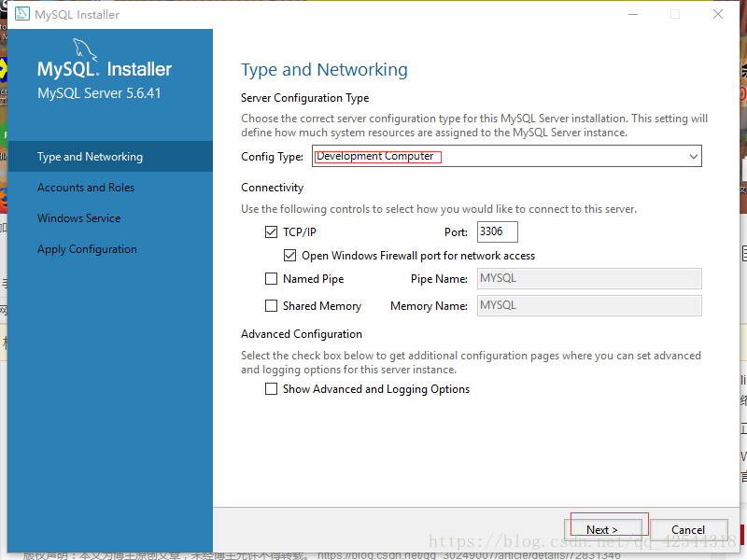Click the Cancel button
The image size is (747, 560).
(688, 529)
